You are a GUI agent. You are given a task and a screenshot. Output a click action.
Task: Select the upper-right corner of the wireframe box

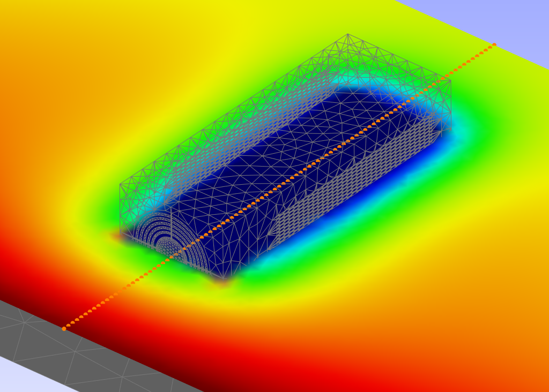(450, 80)
